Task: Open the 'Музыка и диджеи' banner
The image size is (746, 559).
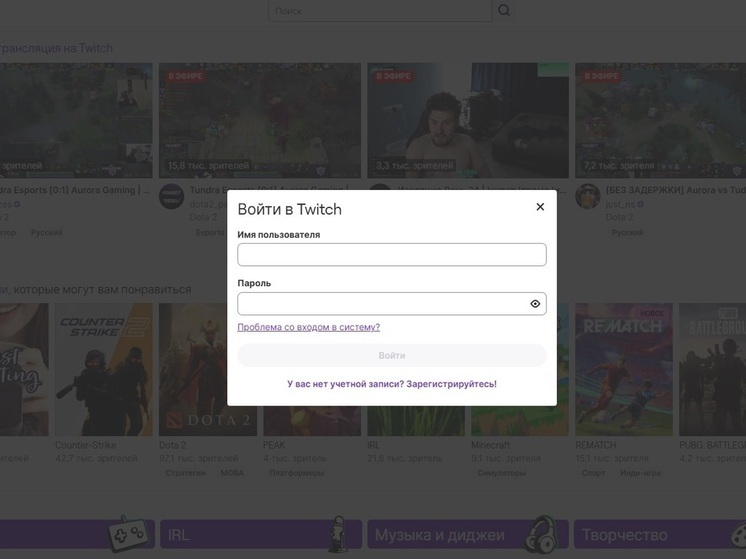Action: point(468,534)
